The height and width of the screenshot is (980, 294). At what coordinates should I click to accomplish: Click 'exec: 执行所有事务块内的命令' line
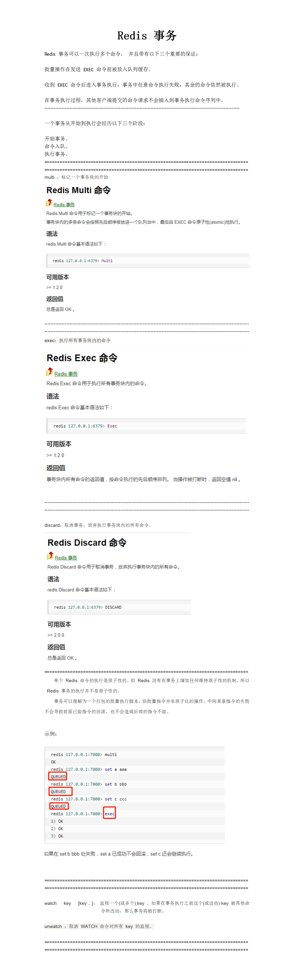[78, 340]
